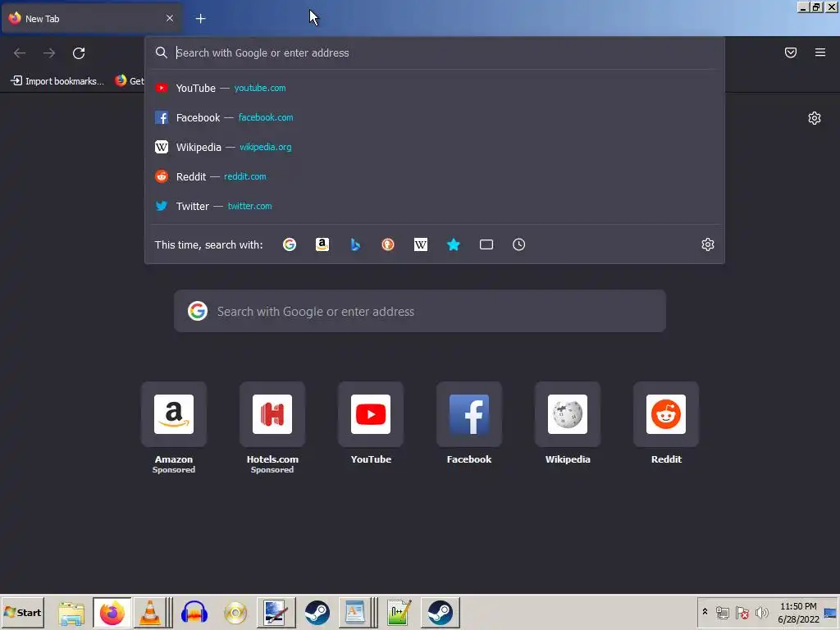840x630 pixels.
Task: Click the new tab page Google search box
Action: (x=420, y=311)
